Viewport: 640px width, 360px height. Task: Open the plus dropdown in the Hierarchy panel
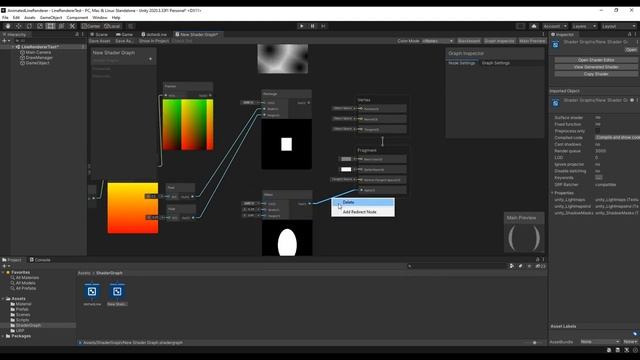(x=6, y=41)
